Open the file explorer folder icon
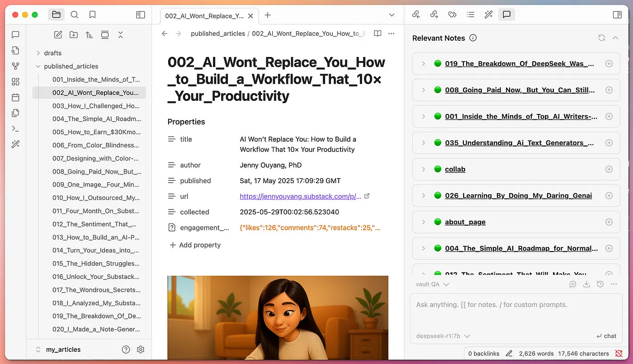This screenshot has height=364, width=633. pyautogui.click(x=56, y=15)
